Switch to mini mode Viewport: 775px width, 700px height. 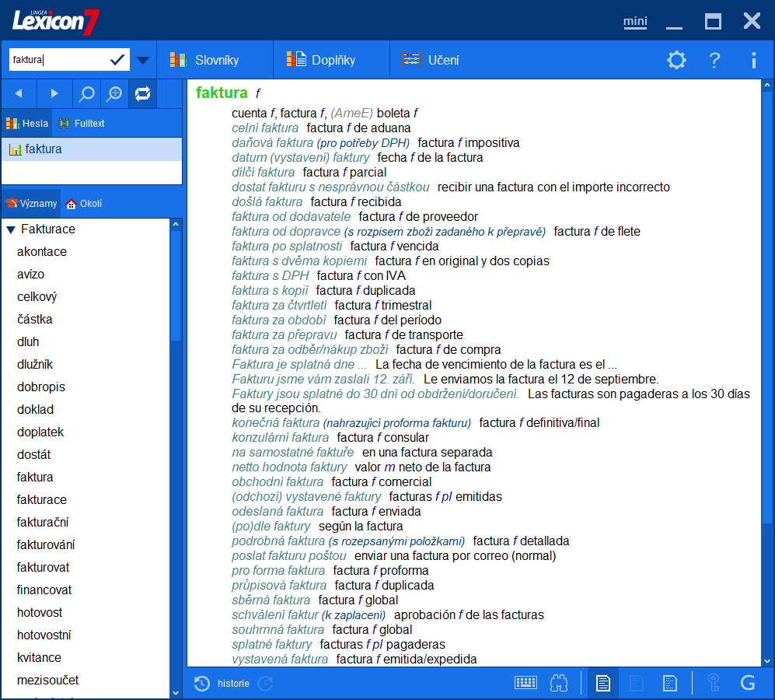[x=635, y=21]
